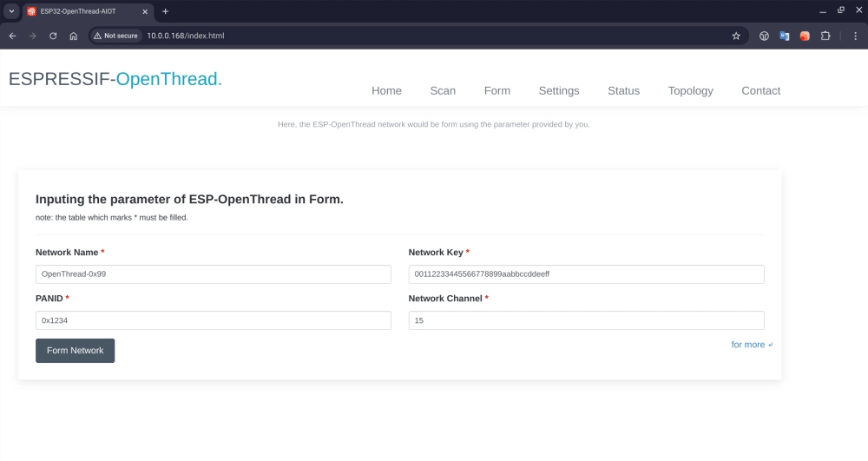
Task: Focus the Network Key text field
Action: click(x=586, y=273)
